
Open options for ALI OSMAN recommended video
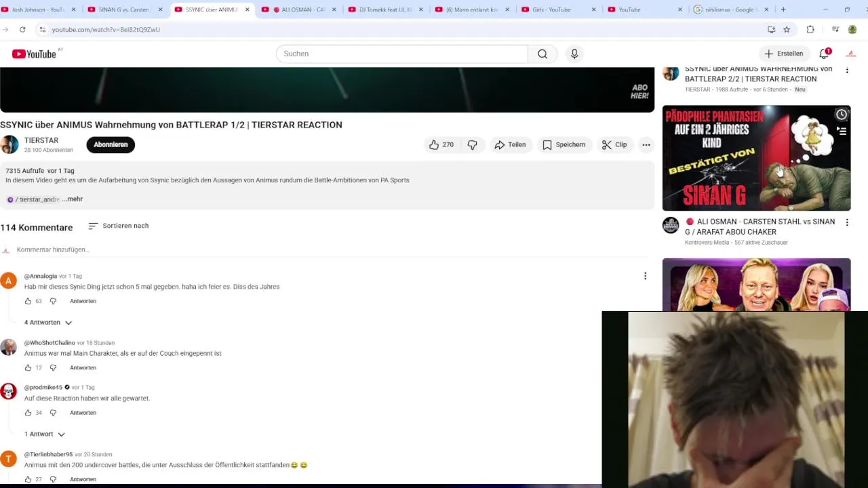pos(847,222)
